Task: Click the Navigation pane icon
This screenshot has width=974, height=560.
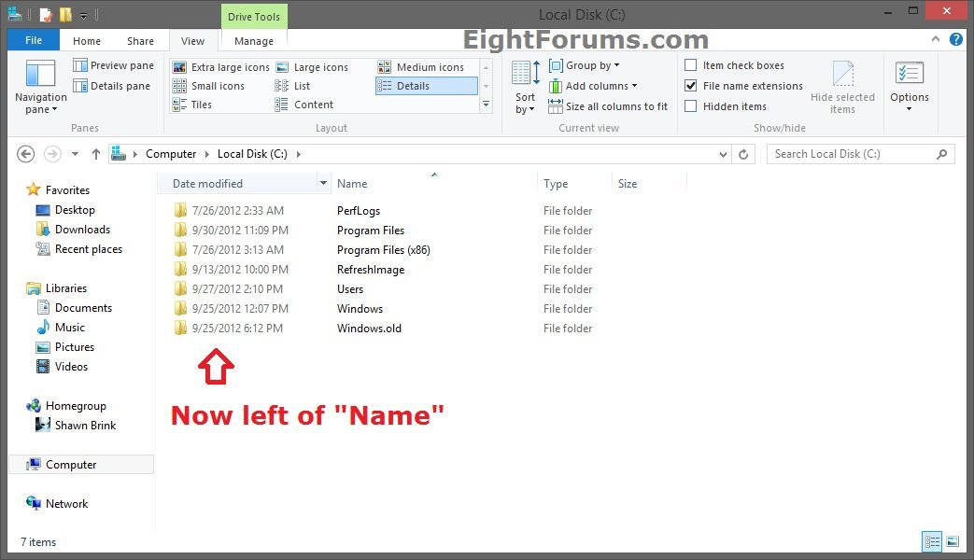Action: pyautogui.click(x=40, y=75)
